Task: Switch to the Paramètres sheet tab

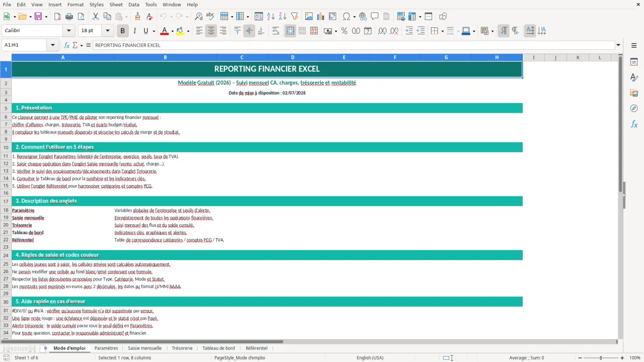Action: click(x=106, y=348)
